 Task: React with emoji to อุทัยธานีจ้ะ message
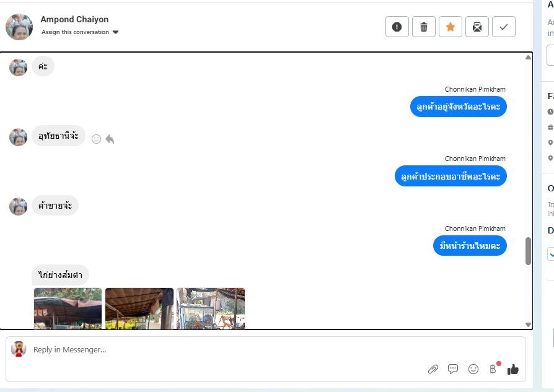pyautogui.click(x=96, y=139)
